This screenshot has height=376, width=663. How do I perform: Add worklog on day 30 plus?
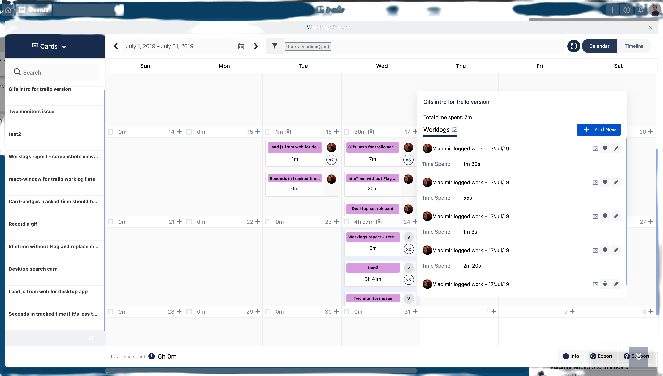coord(336,312)
